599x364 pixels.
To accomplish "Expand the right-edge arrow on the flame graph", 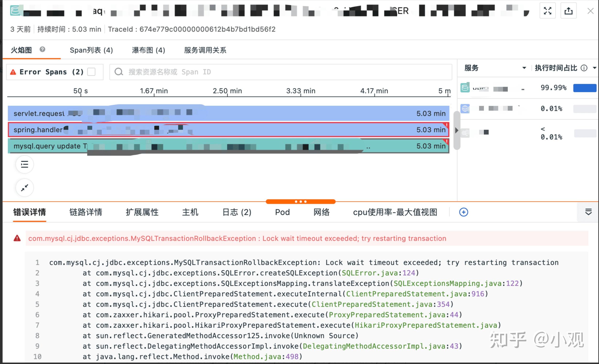I will (x=457, y=130).
